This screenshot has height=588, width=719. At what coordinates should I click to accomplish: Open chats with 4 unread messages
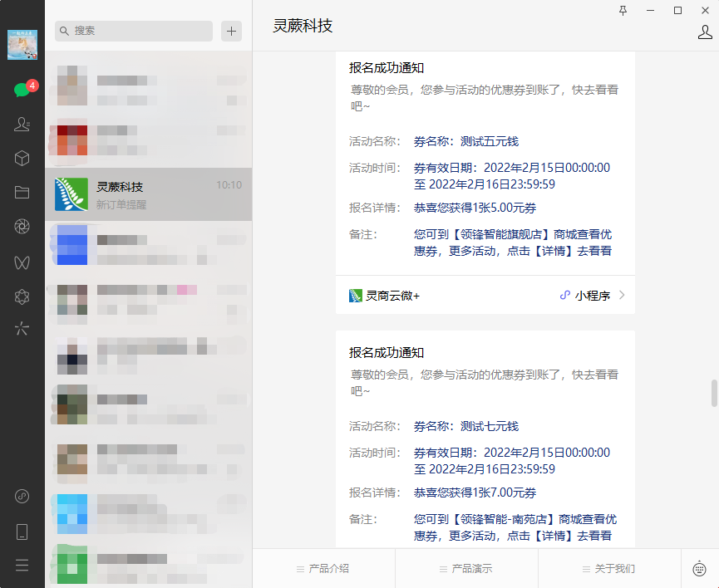pos(22,89)
